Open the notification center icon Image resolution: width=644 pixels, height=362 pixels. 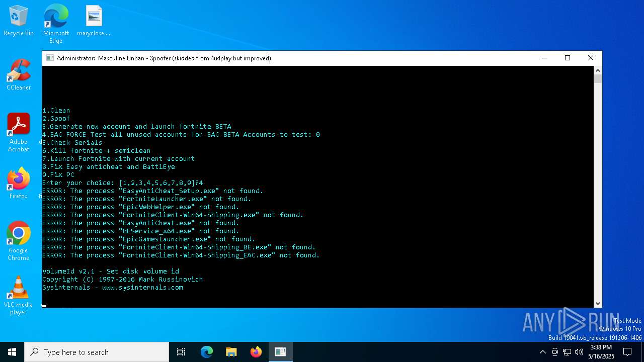pyautogui.click(x=627, y=352)
